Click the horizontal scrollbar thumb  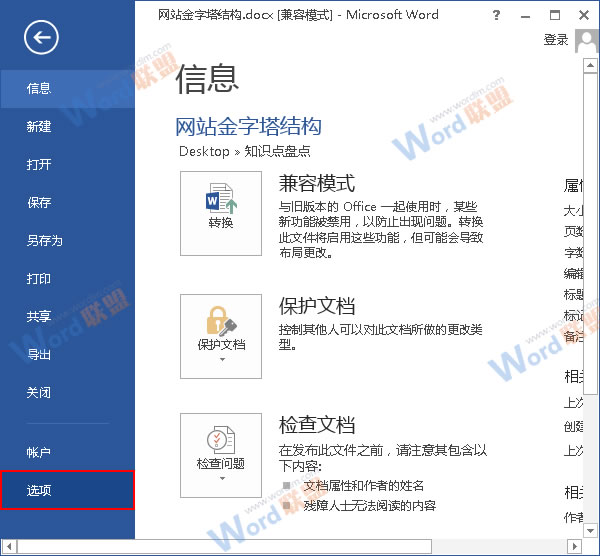[x=224, y=546]
